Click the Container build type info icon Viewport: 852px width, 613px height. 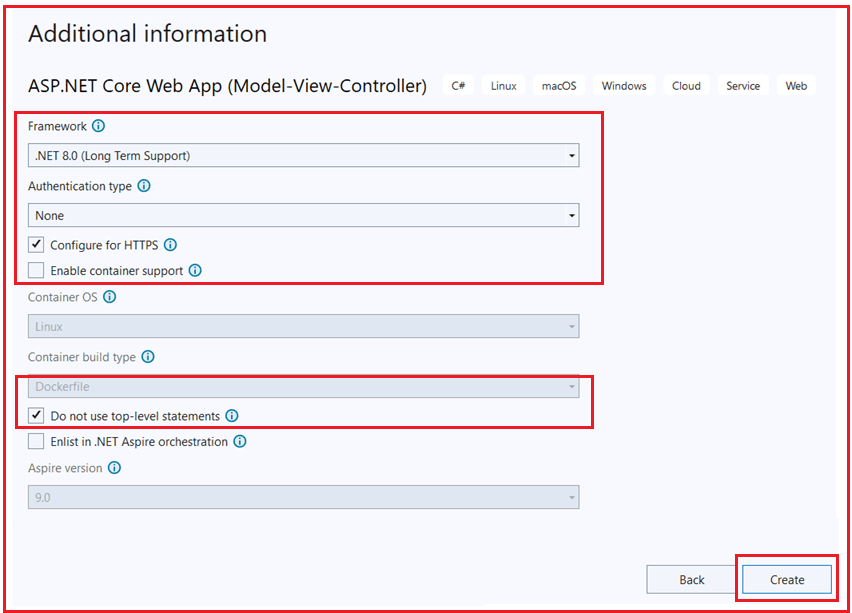(148, 356)
